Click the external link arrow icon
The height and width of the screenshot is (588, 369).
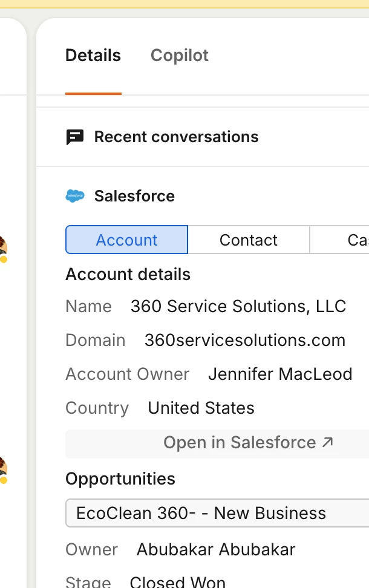[x=327, y=442]
